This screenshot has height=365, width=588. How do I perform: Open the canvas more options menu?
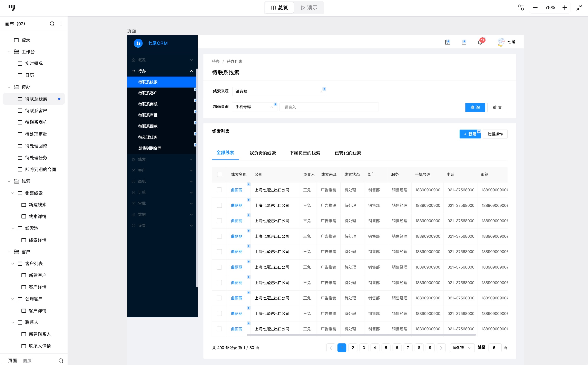[61, 24]
